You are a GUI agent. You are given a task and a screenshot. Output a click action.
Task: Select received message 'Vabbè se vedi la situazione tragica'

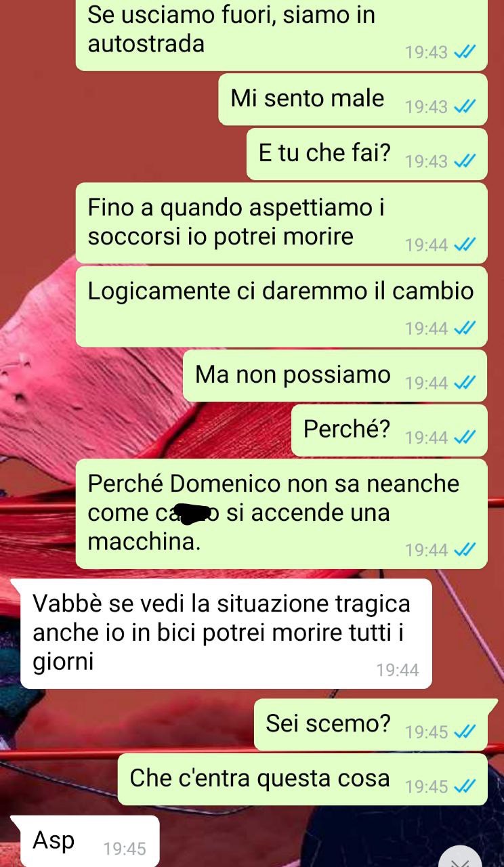[x=226, y=633]
